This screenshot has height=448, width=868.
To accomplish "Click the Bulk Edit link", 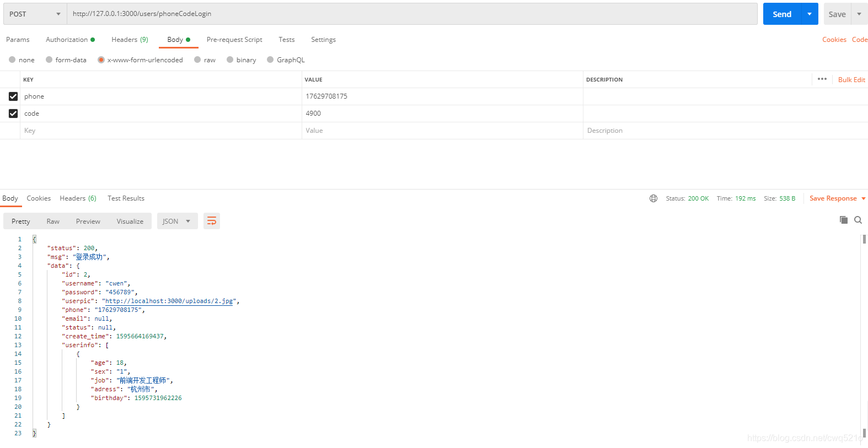I will click(851, 80).
